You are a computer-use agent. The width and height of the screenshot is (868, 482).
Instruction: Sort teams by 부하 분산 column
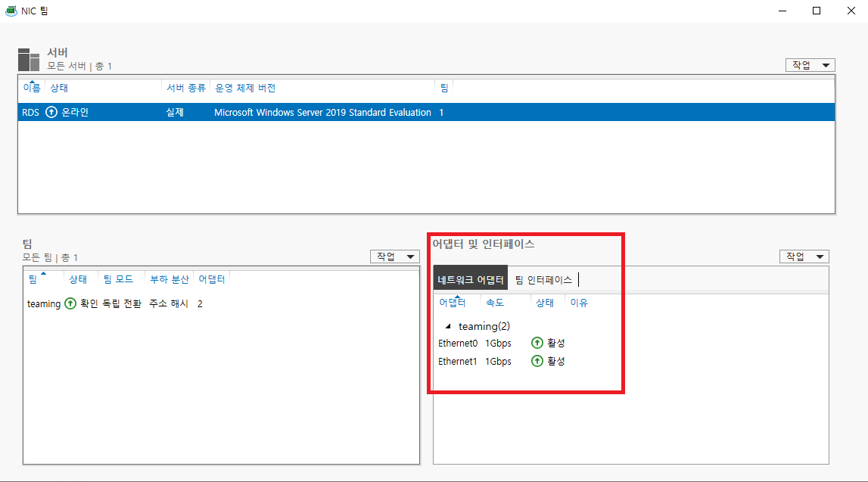coord(170,279)
